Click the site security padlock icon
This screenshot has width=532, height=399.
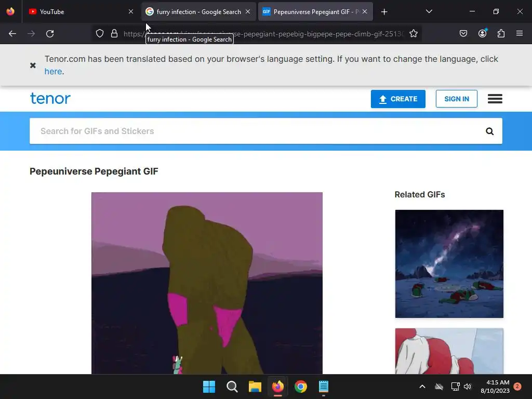[x=114, y=34]
